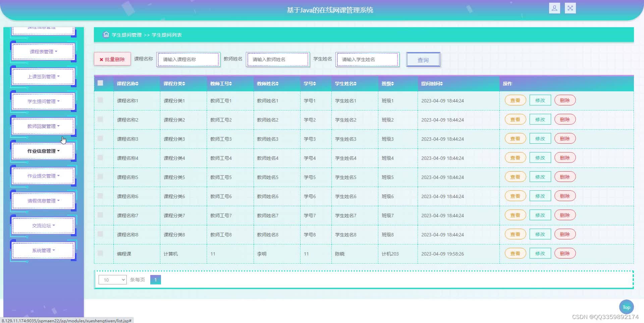The width and height of the screenshot is (644, 323).
Task: Click 修改 for row 课程名称5
Action: click(x=540, y=177)
